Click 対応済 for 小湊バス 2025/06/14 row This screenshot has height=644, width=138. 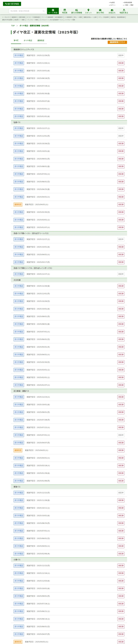coord(121,619)
